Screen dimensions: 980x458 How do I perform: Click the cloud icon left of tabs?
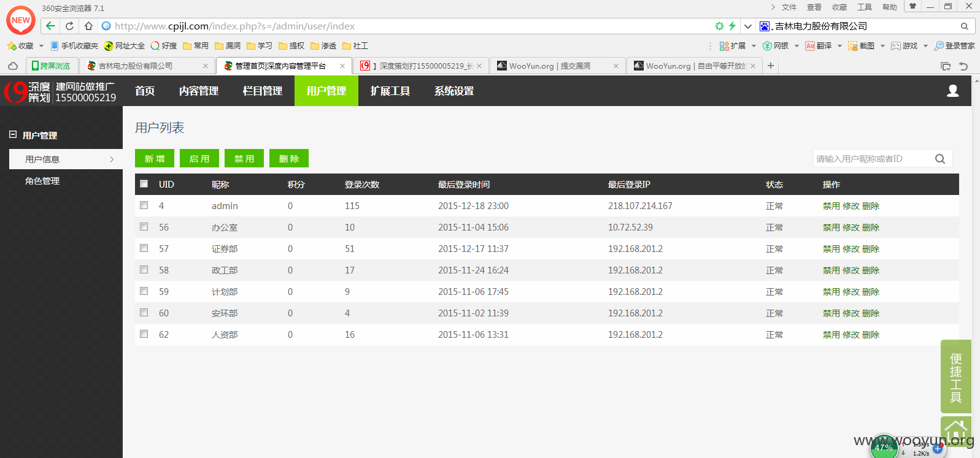13,66
